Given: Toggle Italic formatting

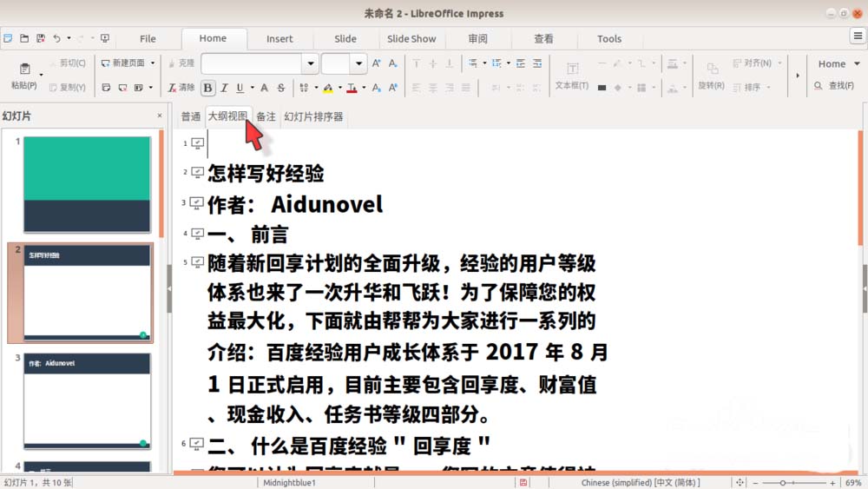Looking at the screenshot, I should (224, 88).
